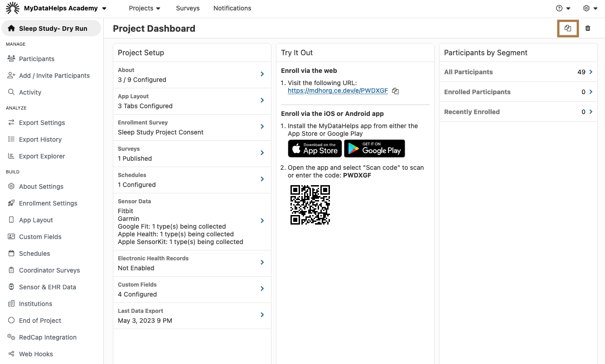Click Get it on Google Play badge
Screen dimensions: 605x364
(x=374, y=148)
